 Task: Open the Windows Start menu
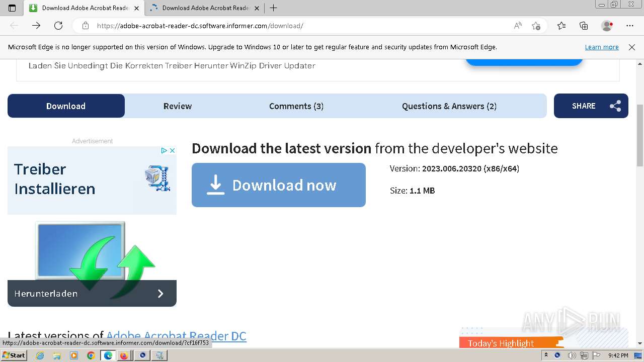point(14,355)
